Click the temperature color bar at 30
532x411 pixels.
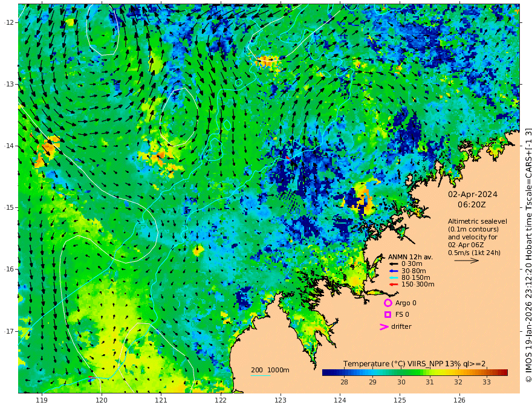pyautogui.click(x=401, y=373)
